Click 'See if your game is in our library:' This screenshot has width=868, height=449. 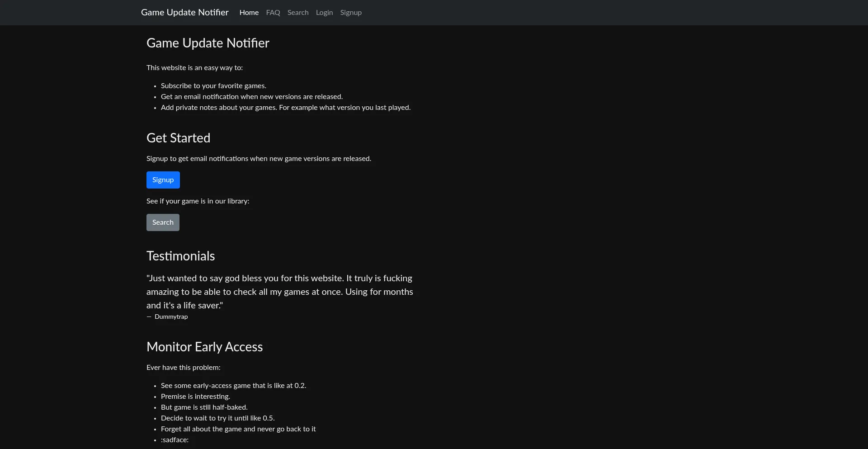coord(198,201)
